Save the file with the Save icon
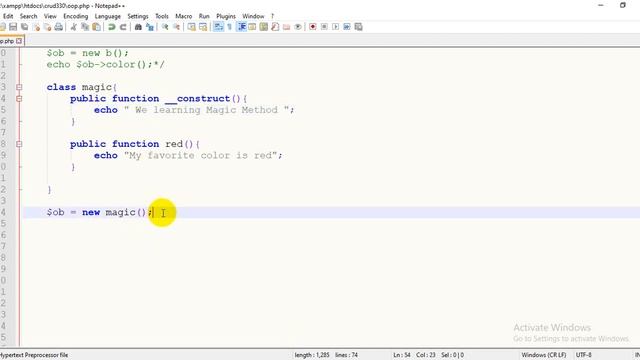The height and width of the screenshot is (360, 640). click(13, 27)
